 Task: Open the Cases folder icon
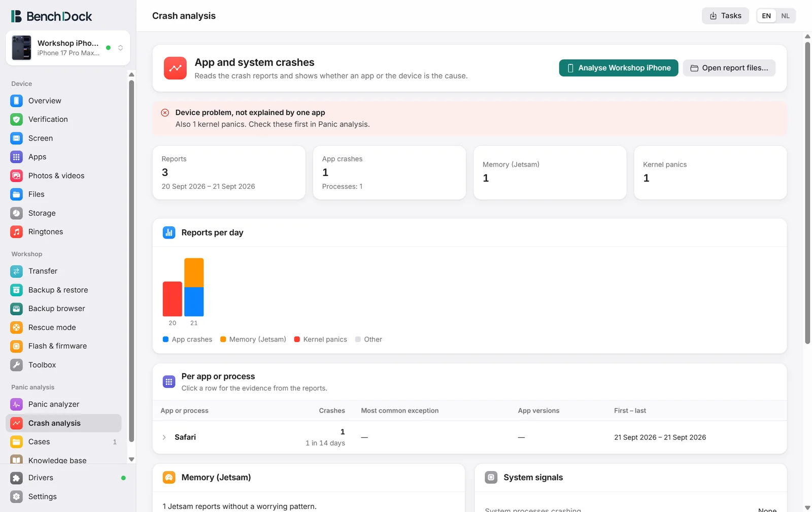pyautogui.click(x=17, y=442)
